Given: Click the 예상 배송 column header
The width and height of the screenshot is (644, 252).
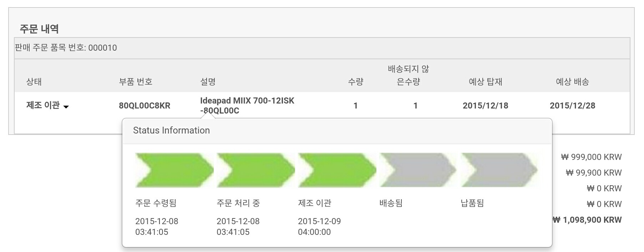Looking at the screenshot, I should point(572,82).
